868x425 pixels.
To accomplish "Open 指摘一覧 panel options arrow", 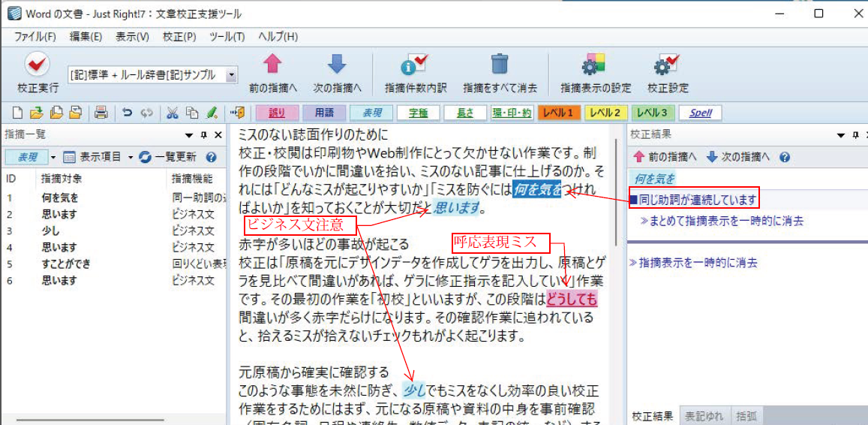I will 189,135.
